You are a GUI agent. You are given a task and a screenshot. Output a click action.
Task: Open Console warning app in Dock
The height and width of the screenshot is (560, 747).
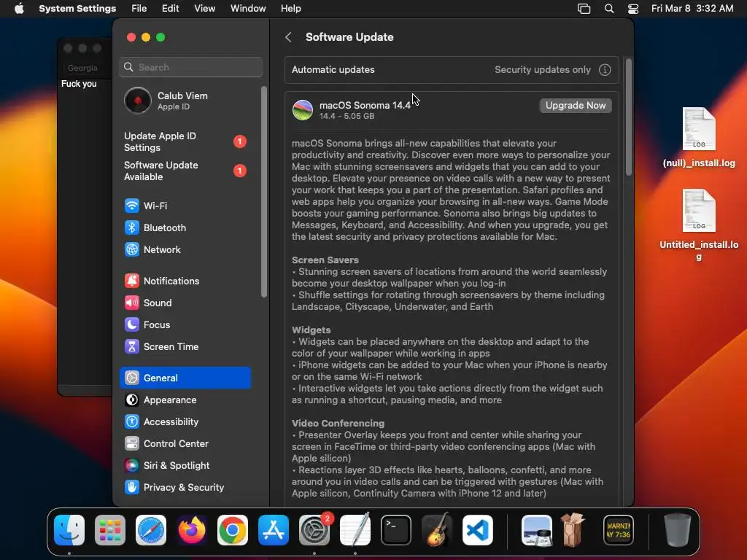coord(619,530)
